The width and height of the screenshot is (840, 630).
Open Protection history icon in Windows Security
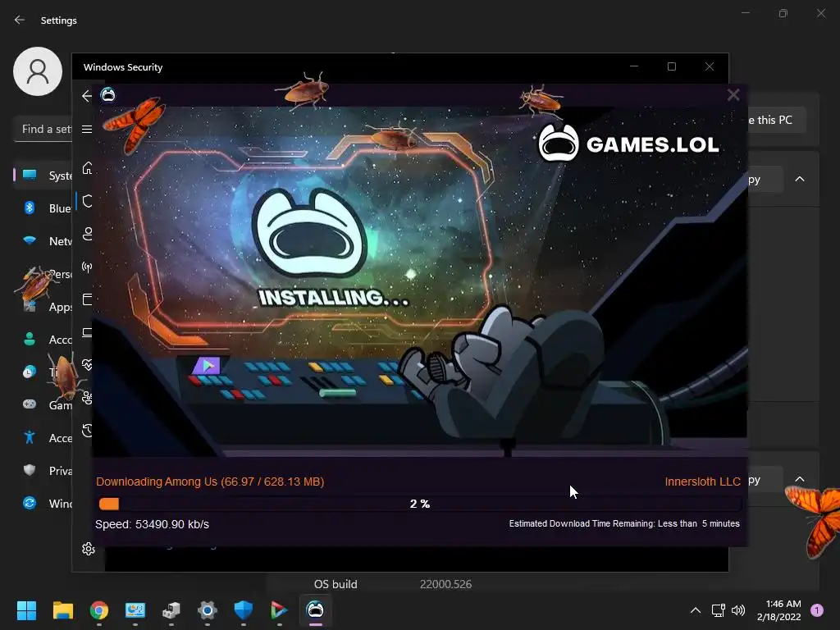[x=87, y=430]
